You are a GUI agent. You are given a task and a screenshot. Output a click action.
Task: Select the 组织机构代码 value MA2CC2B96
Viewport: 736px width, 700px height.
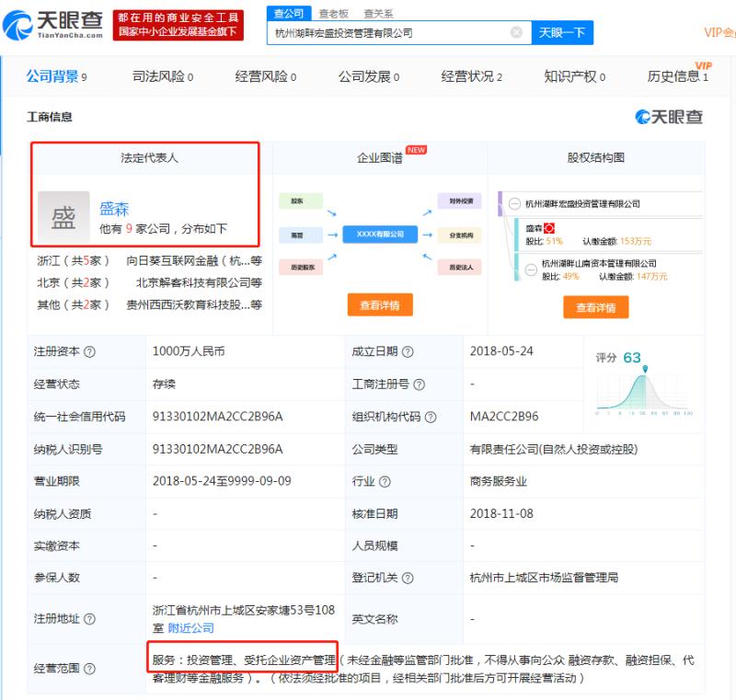[x=504, y=417]
